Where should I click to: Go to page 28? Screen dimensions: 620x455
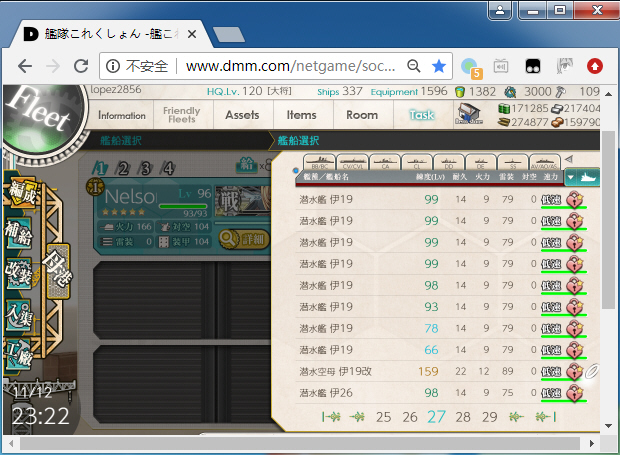pos(463,417)
